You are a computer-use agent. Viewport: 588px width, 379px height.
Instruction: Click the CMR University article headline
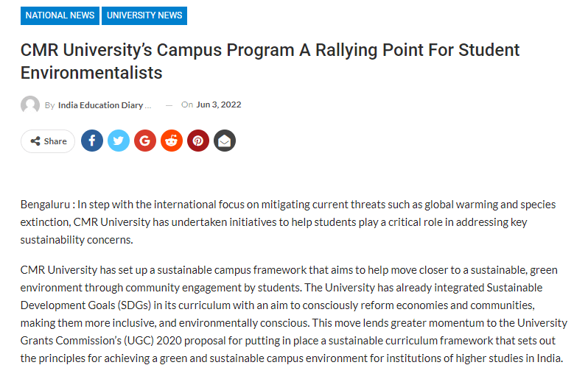pyautogui.click(x=270, y=61)
